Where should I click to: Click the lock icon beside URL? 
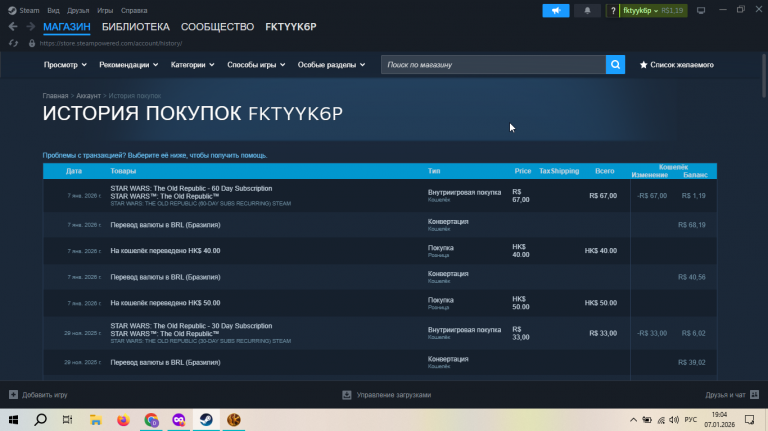[x=32, y=43]
